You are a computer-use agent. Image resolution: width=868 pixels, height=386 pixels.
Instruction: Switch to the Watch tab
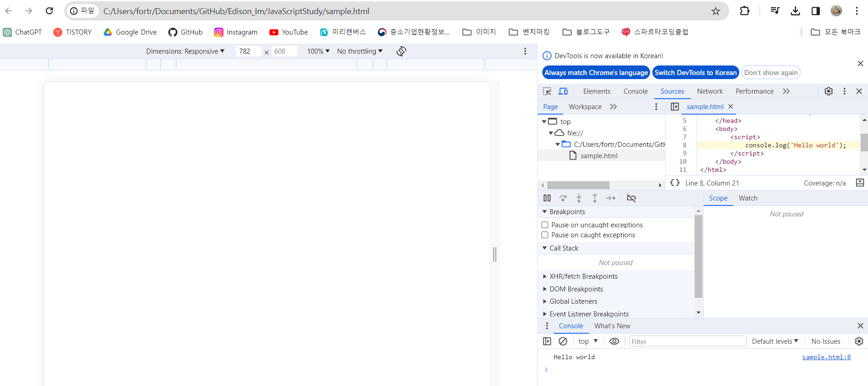pos(748,198)
